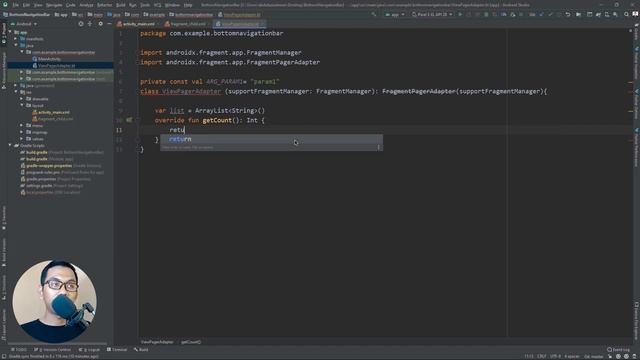Click the autocomplete popup options dots
The width and height of the screenshot is (640, 360).
pos(379,147)
